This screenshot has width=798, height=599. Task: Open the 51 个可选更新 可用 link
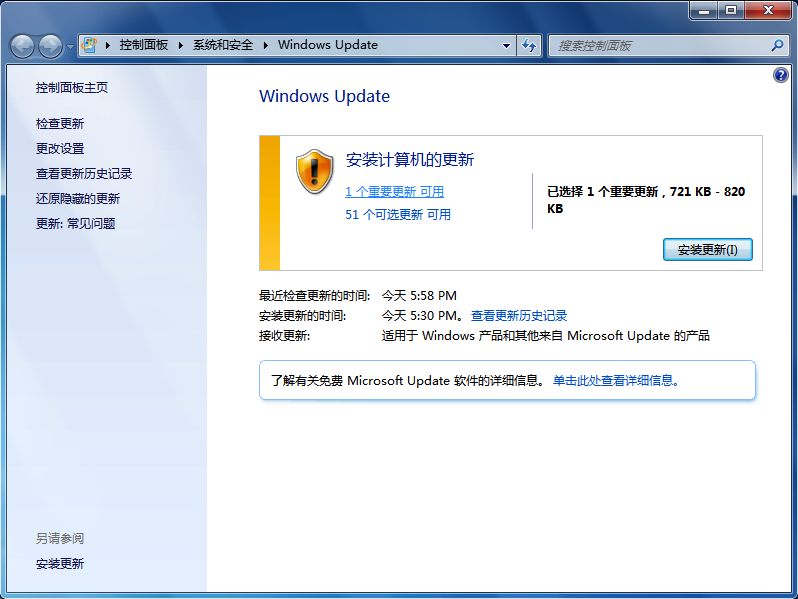[x=398, y=214]
